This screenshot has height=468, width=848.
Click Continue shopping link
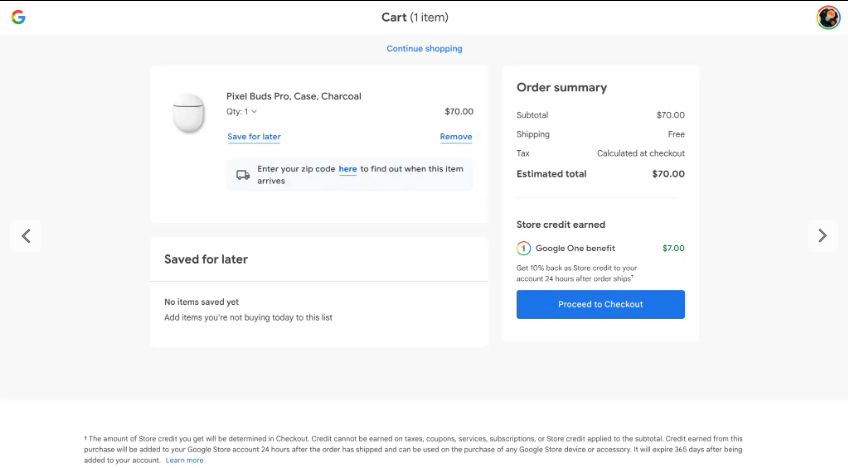coord(424,49)
